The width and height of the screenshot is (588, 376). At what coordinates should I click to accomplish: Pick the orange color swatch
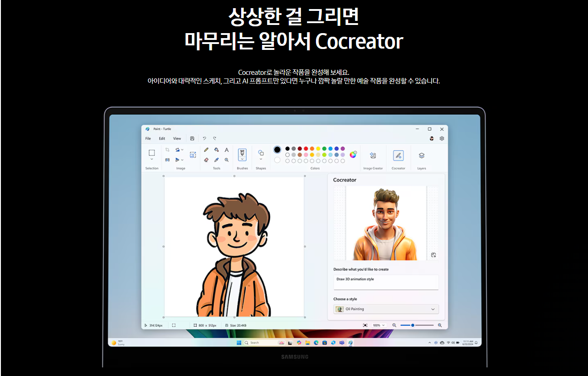(312, 148)
